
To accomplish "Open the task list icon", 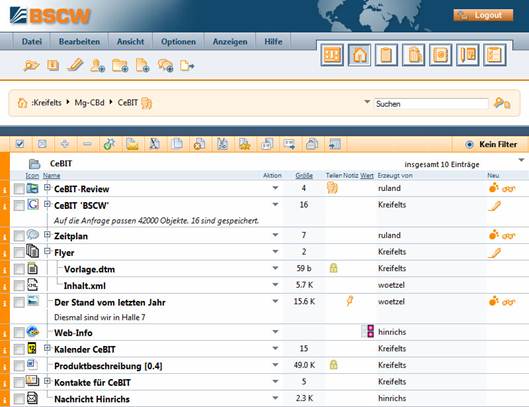I will coord(494,55).
